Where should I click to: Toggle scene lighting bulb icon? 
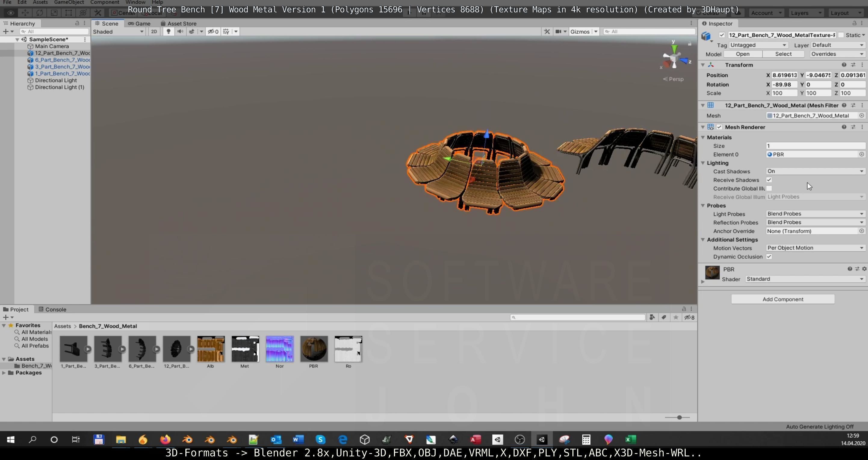169,31
